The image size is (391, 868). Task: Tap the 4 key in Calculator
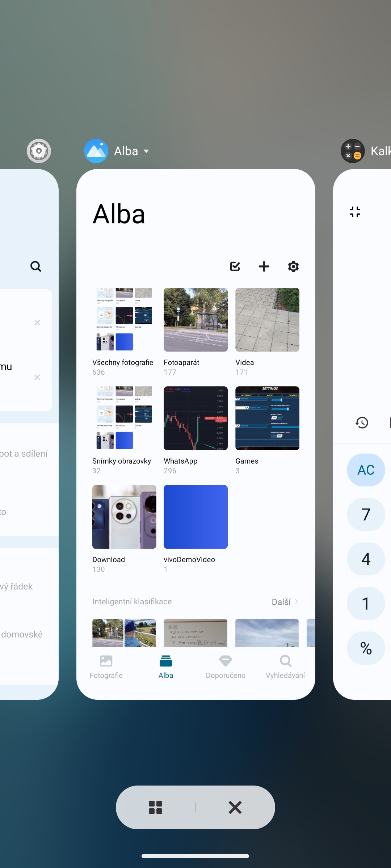point(366,559)
